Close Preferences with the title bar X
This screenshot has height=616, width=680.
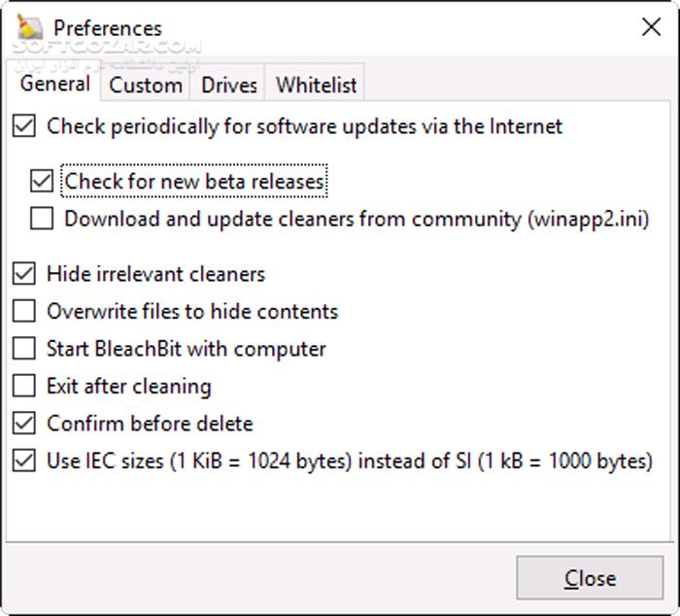coord(651,27)
